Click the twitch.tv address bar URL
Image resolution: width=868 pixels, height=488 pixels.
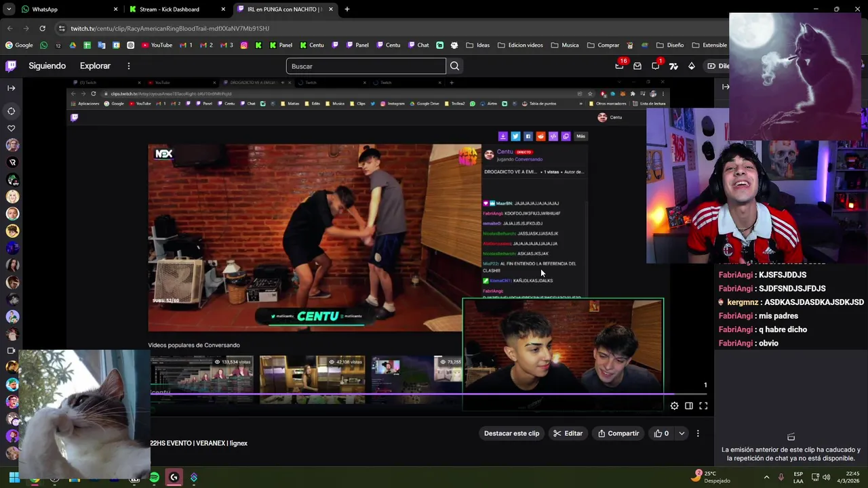(x=170, y=28)
